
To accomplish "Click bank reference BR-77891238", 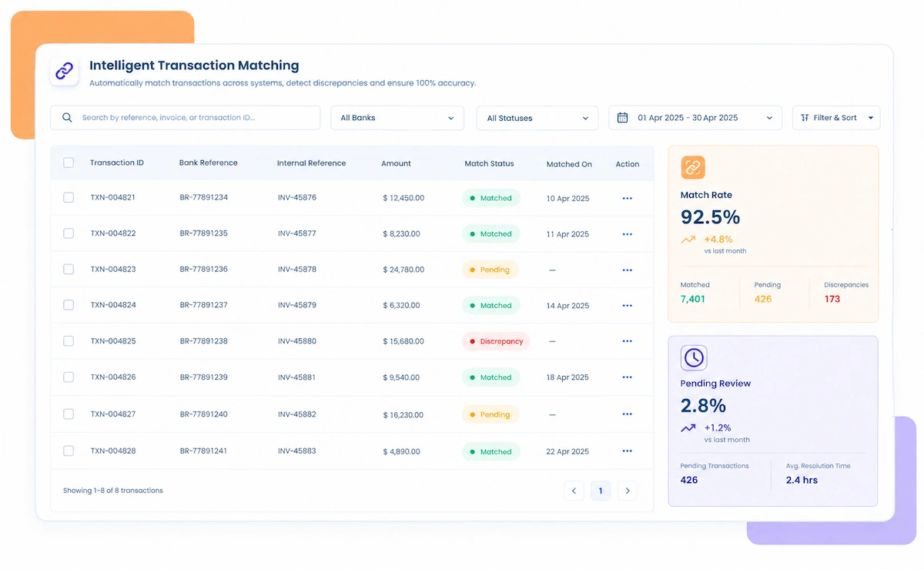I will (204, 340).
